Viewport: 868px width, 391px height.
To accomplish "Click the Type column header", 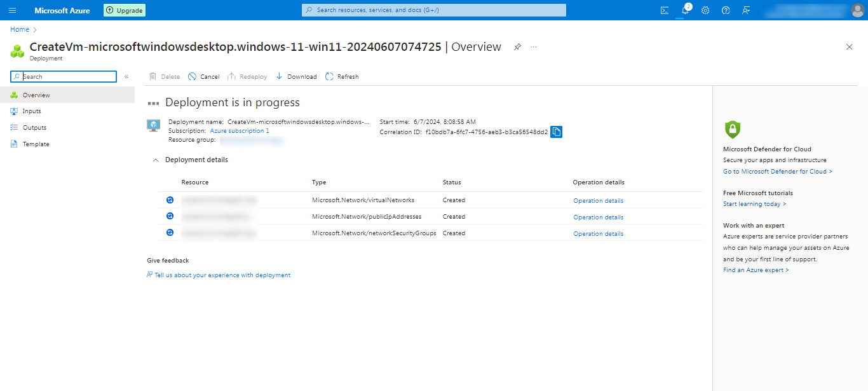I will (x=319, y=182).
